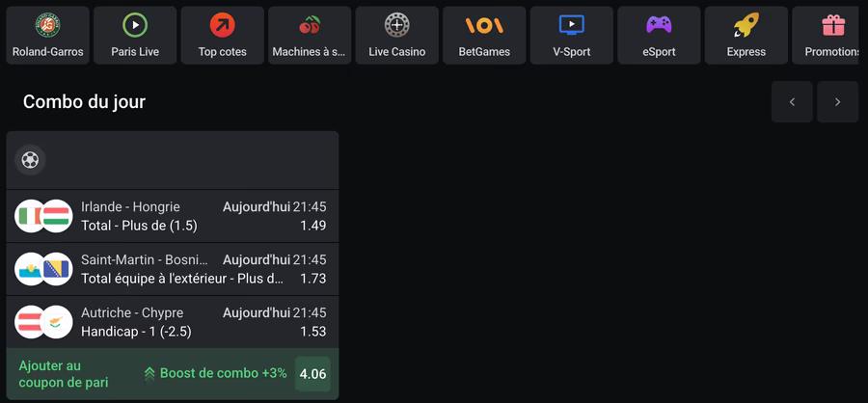Open Live Casino roulette icon
This screenshot has width=868, height=403.
coord(397,25)
